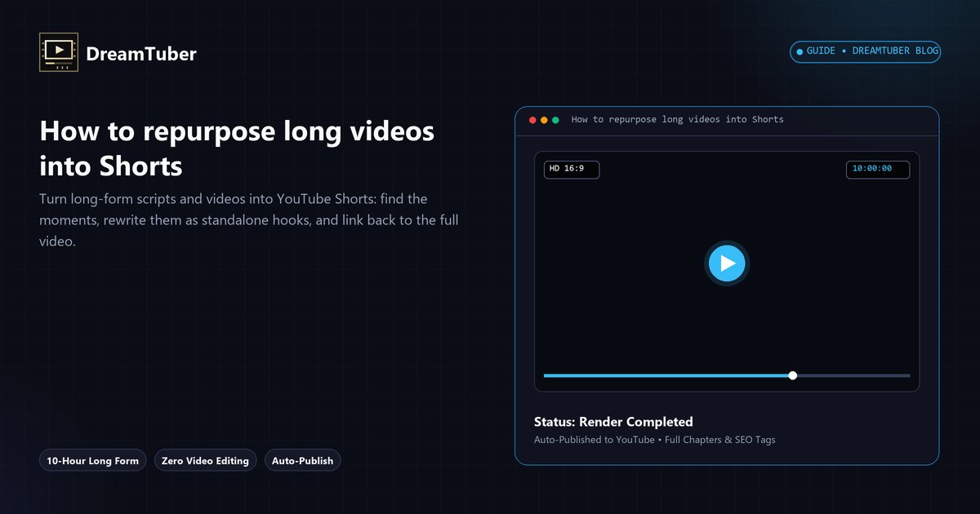The width and height of the screenshot is (980, 514).
Task: Click the blue dot in the Guide badge
Action: 800,51
